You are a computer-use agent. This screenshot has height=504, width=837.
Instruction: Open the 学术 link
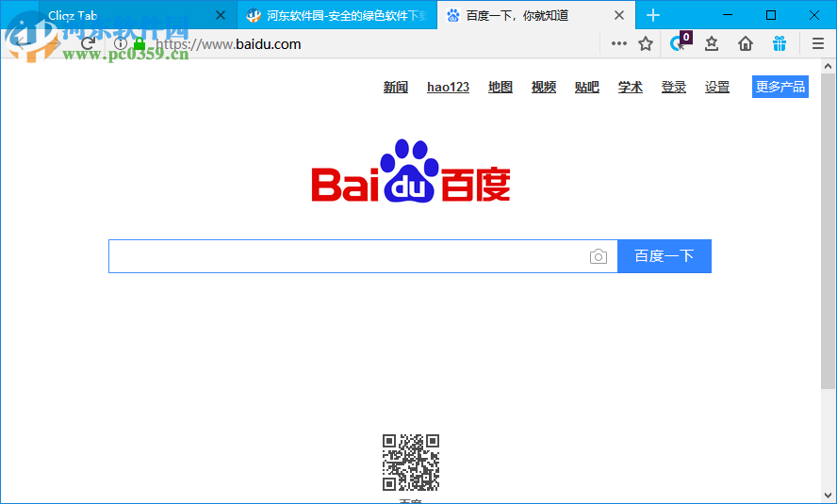[630, 87]
